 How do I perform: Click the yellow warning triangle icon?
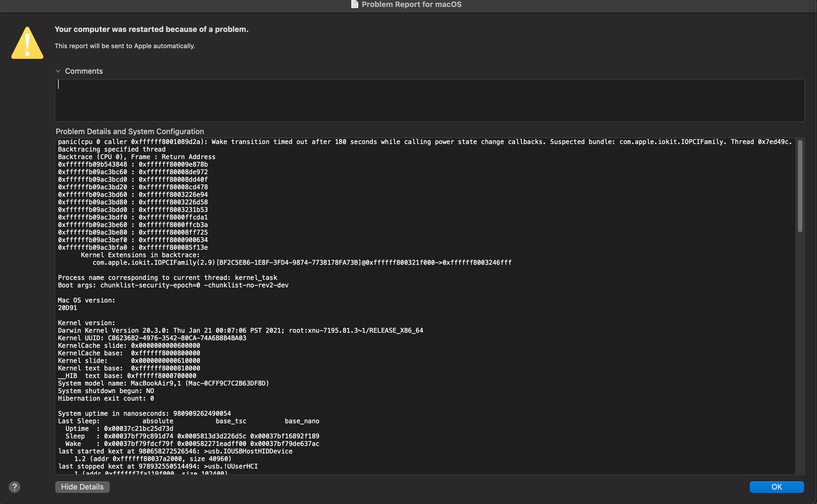pyautogui.click(x=27, y=44)
